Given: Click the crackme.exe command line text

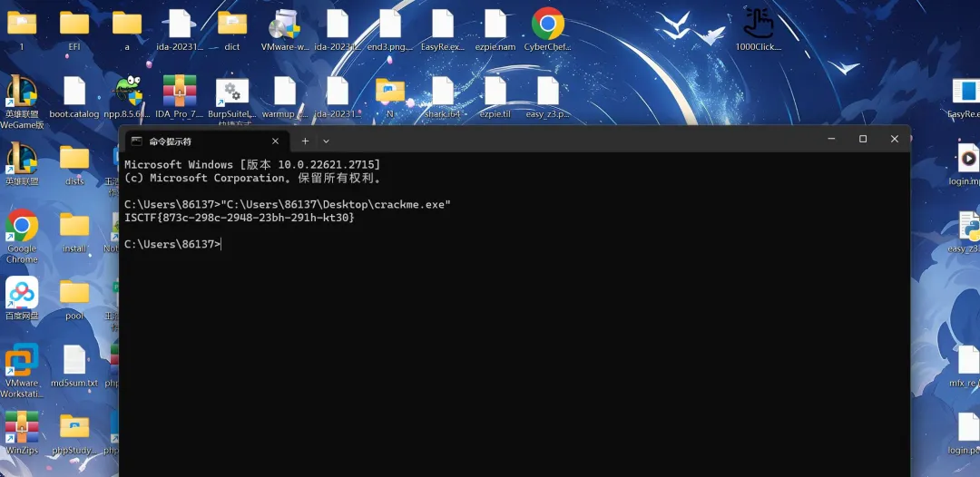Looking at the screenshot, I should point(336,204).
